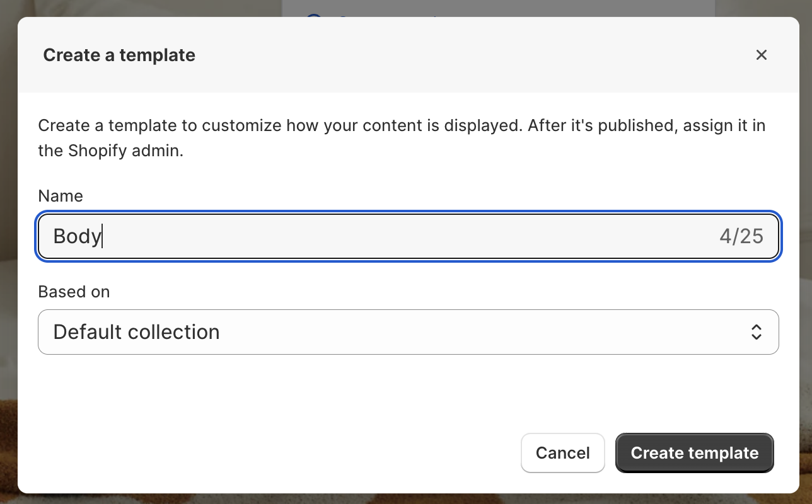
Task: Click the 4/25 character counter
Action: point(741,236)
